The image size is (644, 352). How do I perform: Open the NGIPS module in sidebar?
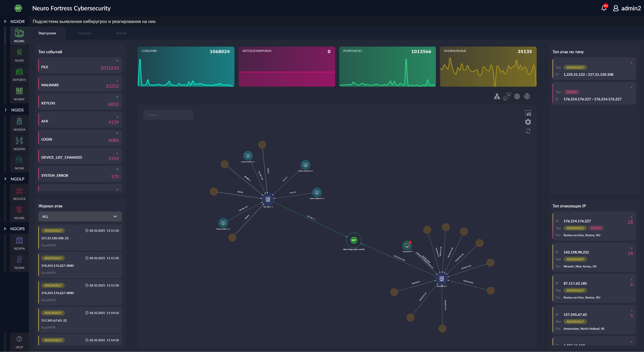(19, 55)
